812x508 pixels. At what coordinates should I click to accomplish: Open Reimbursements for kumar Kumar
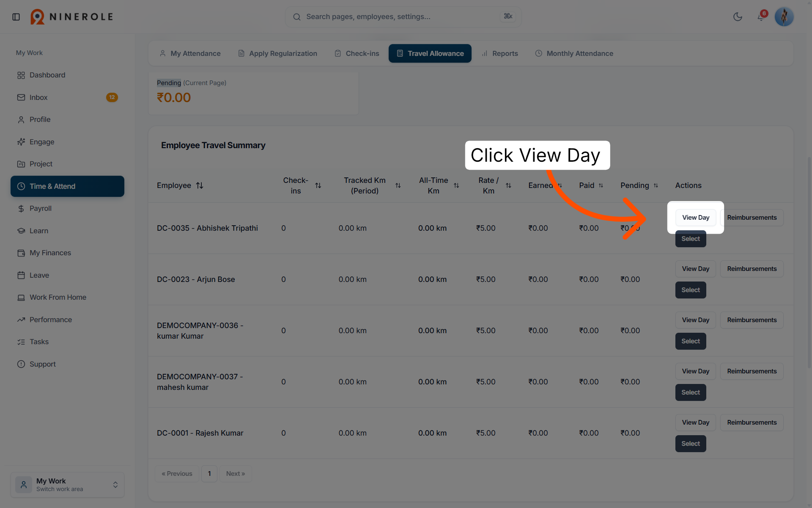[x=752, y=320]
